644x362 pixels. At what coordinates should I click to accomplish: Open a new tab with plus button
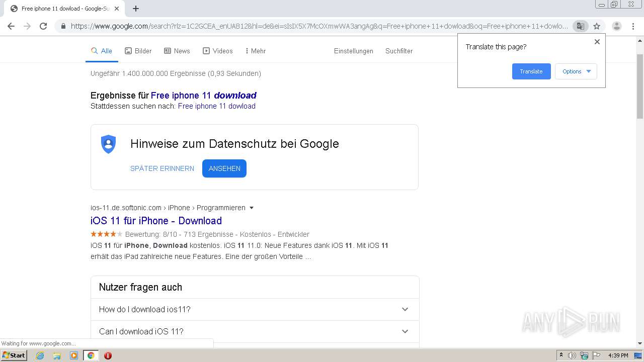[x=136, y=9]
